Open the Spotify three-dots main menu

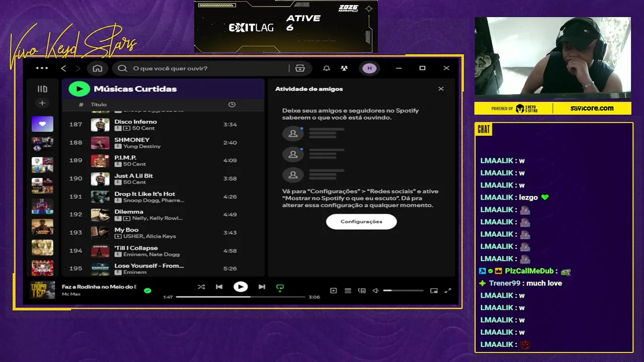click(x=42, y=68)
